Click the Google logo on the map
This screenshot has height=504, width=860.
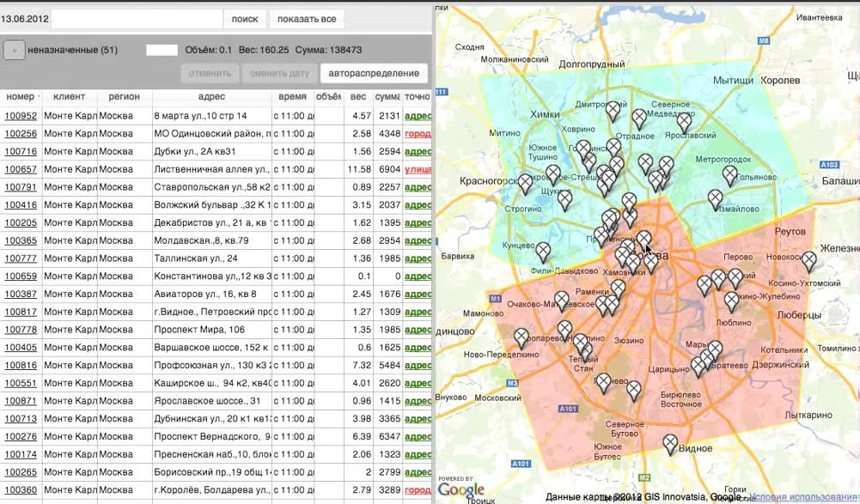pyautogui.click(x=460, y=489)
